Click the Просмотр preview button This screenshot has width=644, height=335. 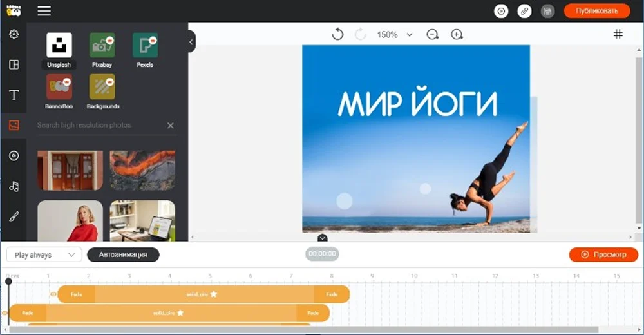click(604, 254)
